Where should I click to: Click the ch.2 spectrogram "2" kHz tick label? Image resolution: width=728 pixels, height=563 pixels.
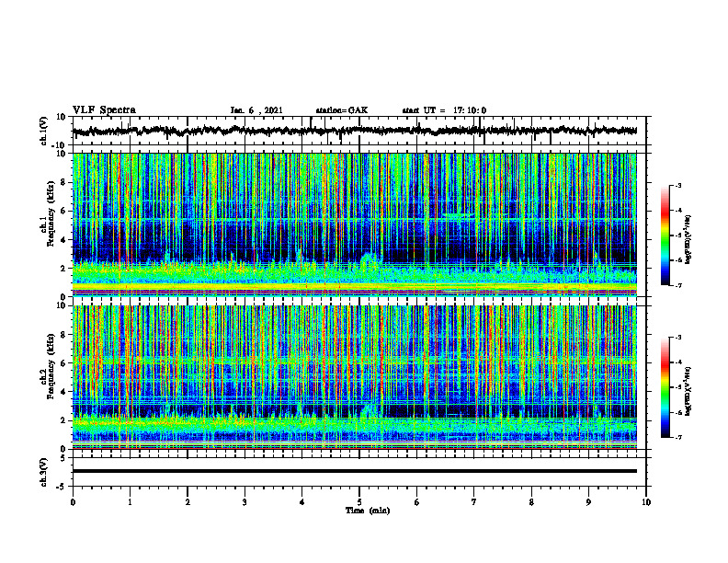click(x=64, y=420)
